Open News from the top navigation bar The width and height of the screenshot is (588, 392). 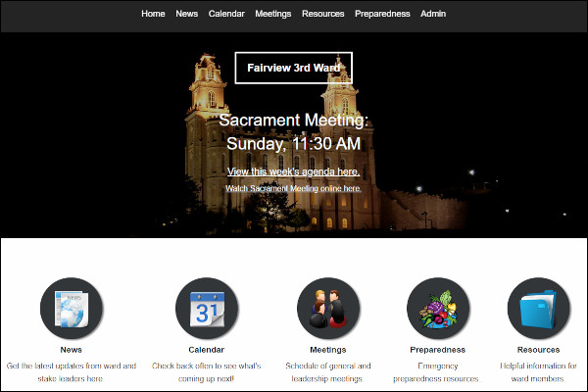point(186,15)
